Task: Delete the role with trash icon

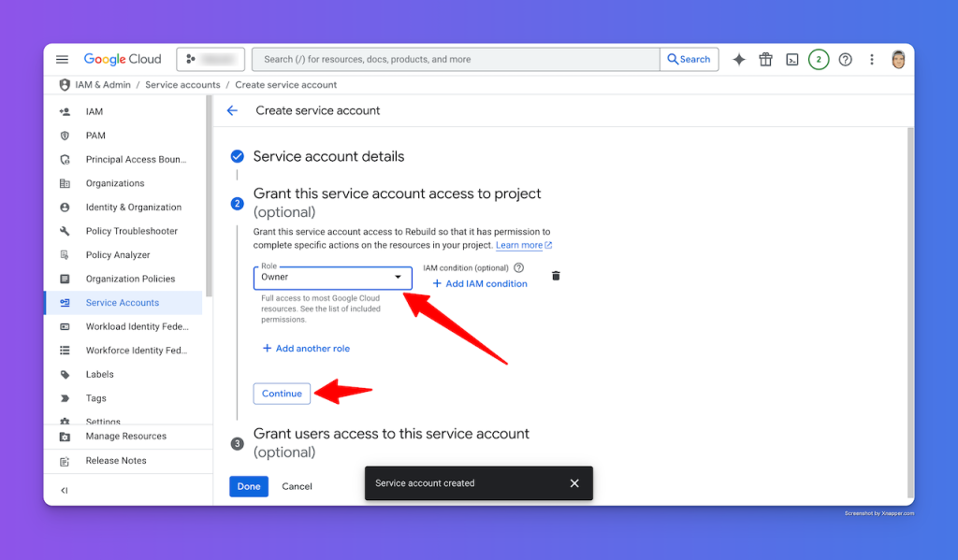Action: click(556, 276)
